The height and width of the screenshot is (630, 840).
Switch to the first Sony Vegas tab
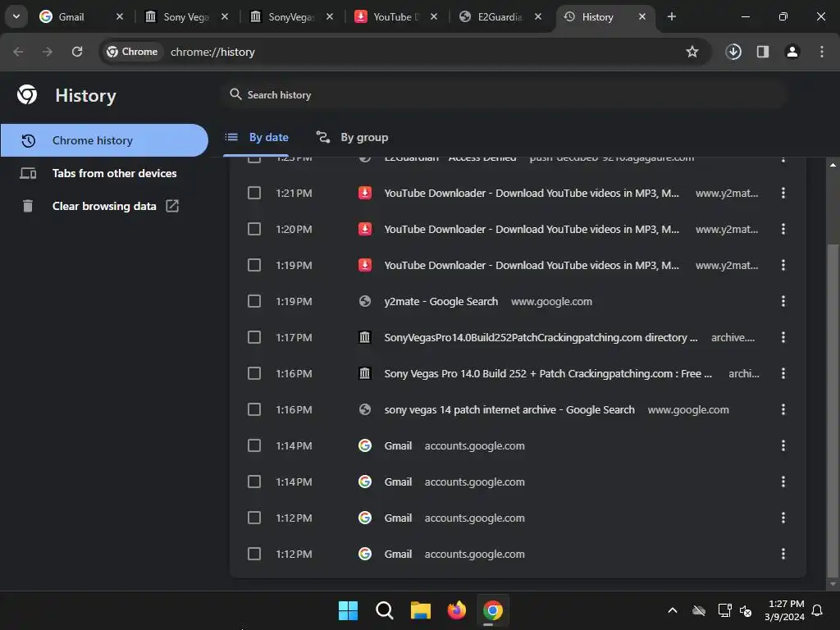[185, 17]
